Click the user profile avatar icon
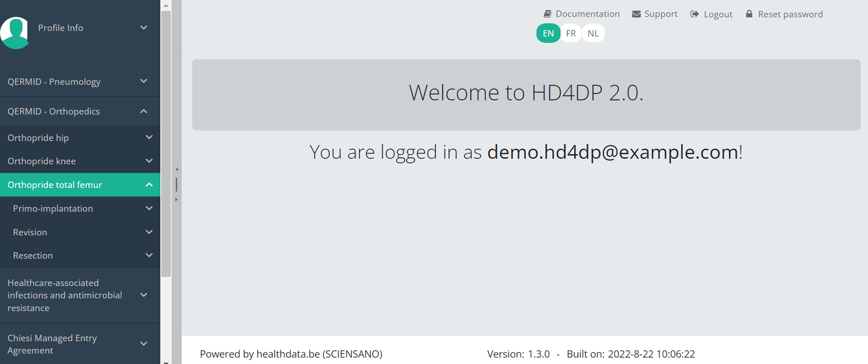 (x=15, y=32)
